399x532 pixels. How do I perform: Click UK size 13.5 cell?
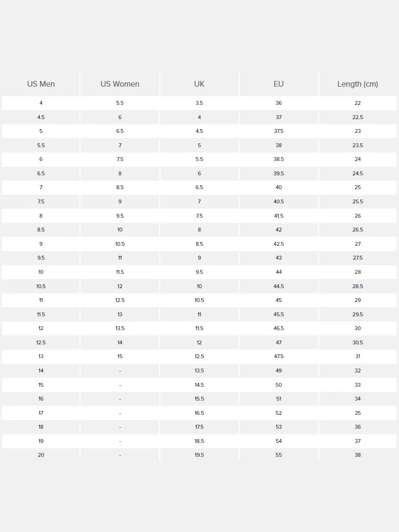coord(199,371)
